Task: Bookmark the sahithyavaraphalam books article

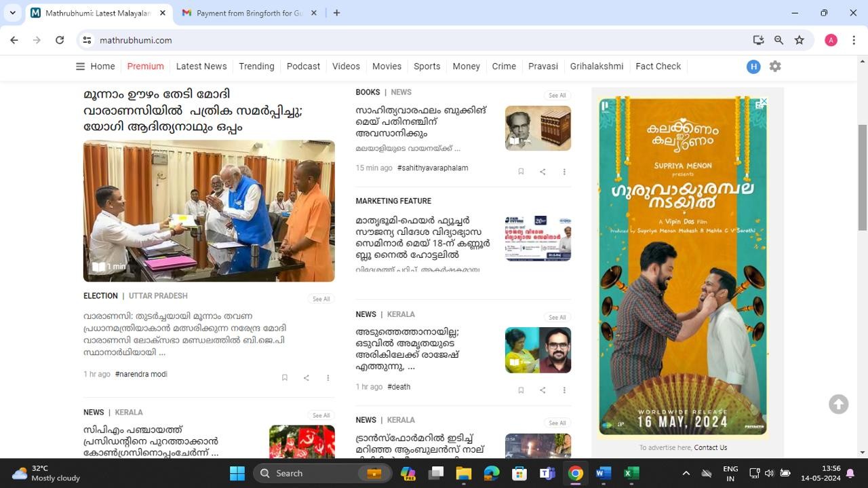Action: click(521, 172)
